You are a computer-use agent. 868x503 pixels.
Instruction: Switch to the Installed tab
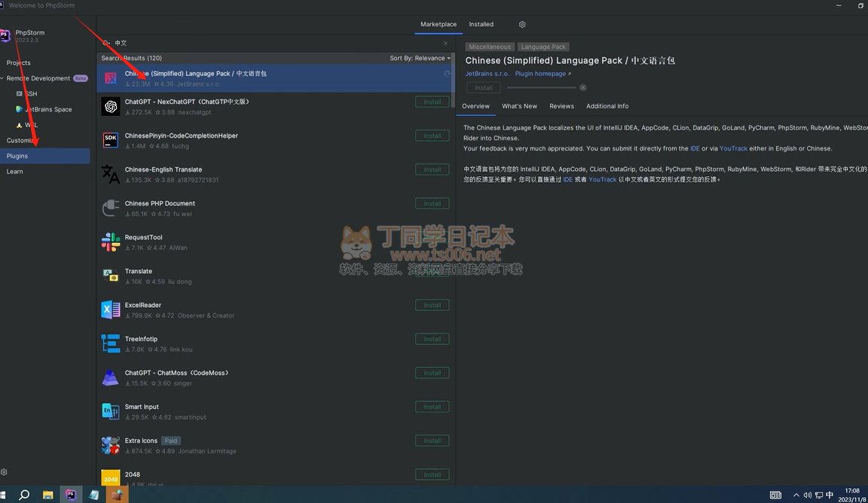pyautogui.click(x=481, y=24)
